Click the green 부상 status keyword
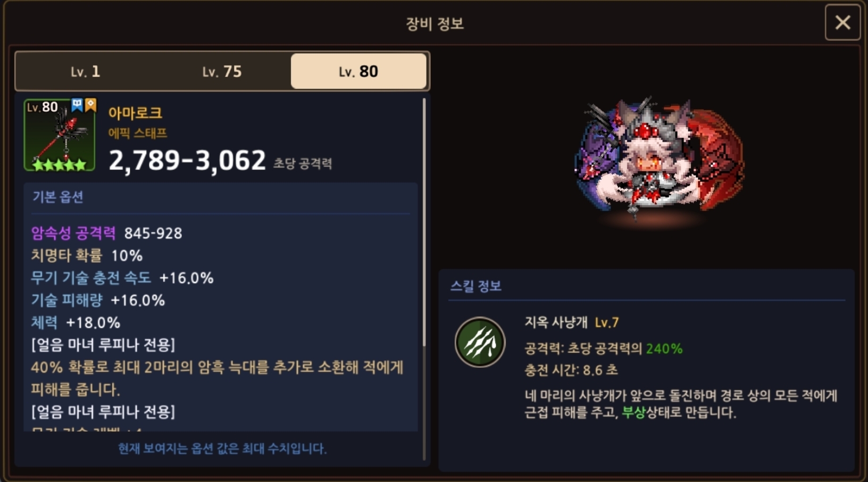 633,412
